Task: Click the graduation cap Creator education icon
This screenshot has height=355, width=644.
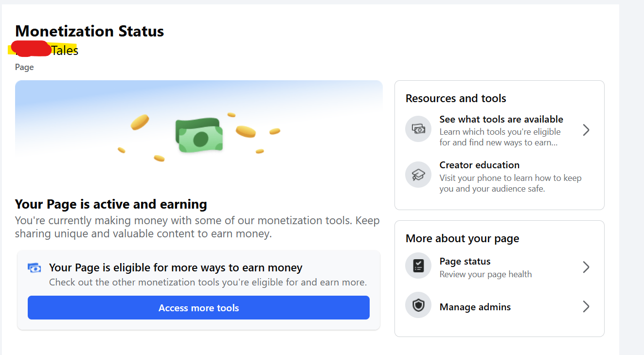Action: (418, 175)
